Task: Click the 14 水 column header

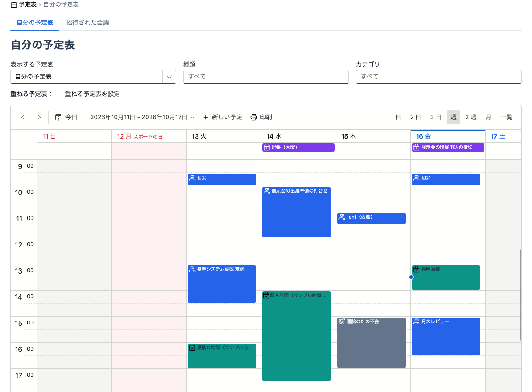Action: point(298,136)
